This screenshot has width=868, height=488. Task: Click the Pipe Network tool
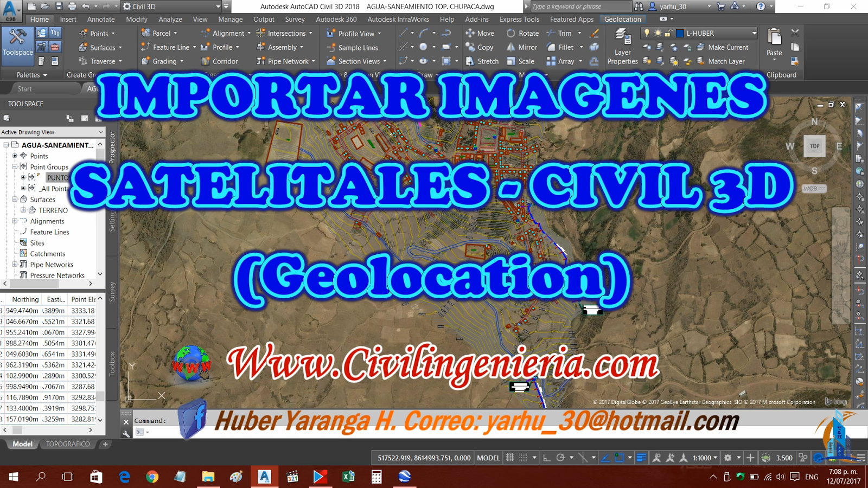285,61
